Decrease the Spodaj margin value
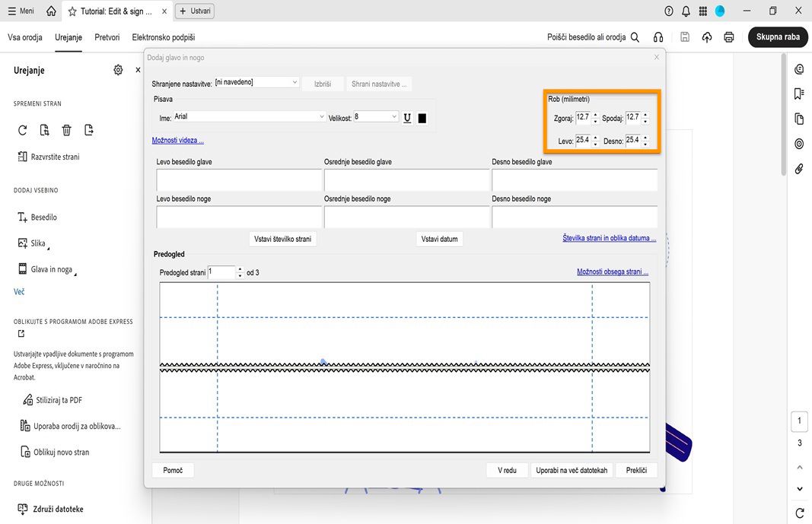This screenshot has height=524, width=812. [645, 122]
